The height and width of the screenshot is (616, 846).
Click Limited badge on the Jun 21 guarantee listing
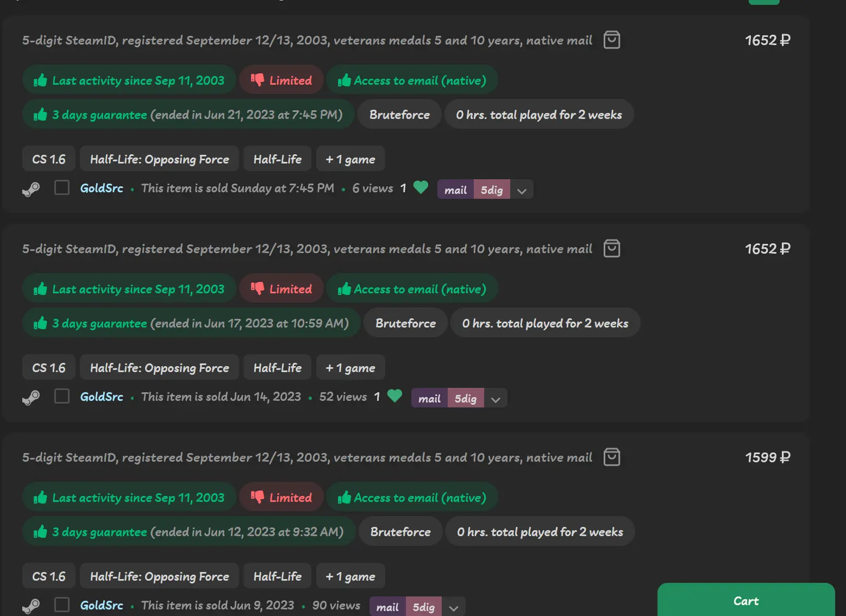pyautogui.click(x=281, y=80)
